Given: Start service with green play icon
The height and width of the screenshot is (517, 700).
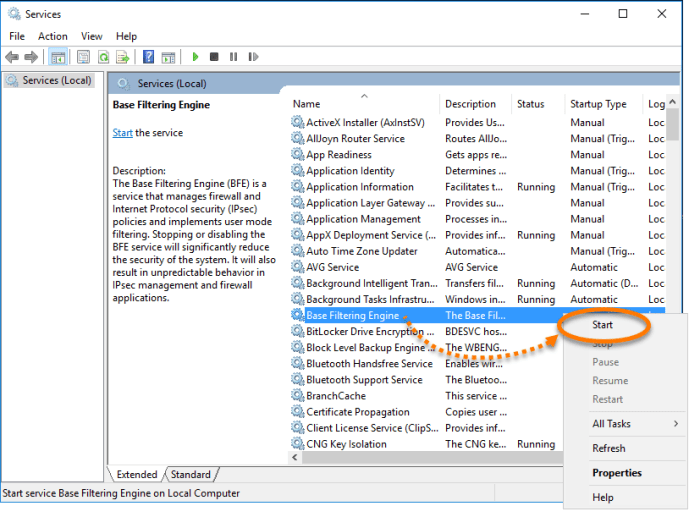Looking at the screenshot, I should point(195,57).
